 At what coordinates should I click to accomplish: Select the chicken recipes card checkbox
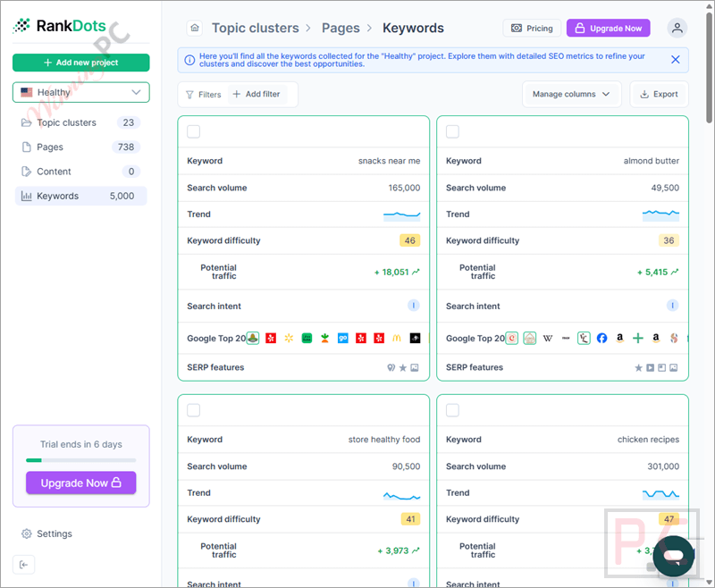[x=452, y=410]
